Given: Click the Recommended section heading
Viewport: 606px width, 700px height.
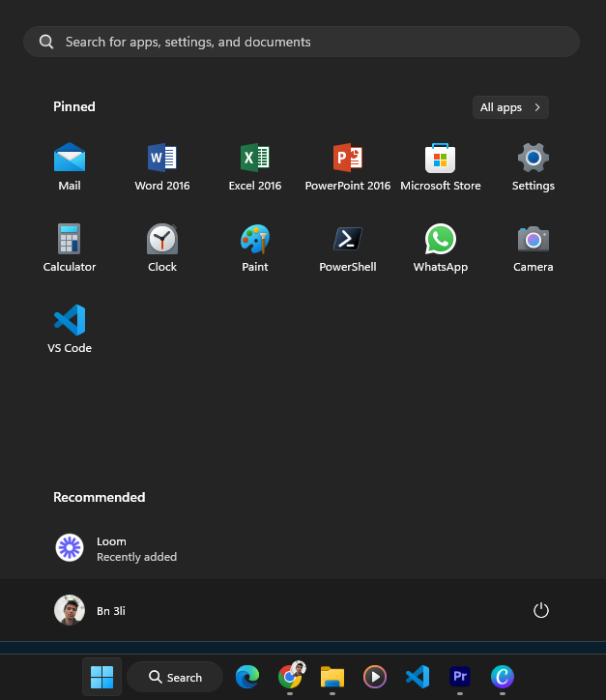Looking at the screenshot, I should [99, 497].
